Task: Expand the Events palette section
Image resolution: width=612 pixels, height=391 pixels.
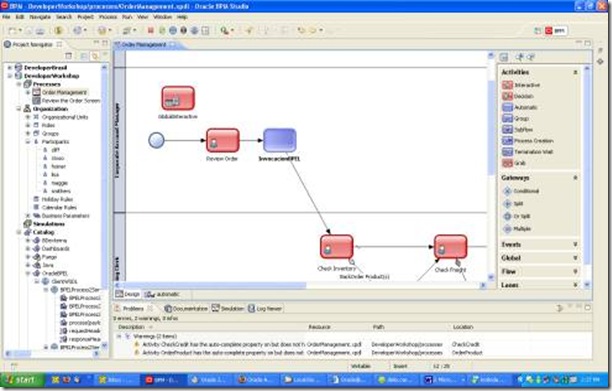Action: [575, 244]
